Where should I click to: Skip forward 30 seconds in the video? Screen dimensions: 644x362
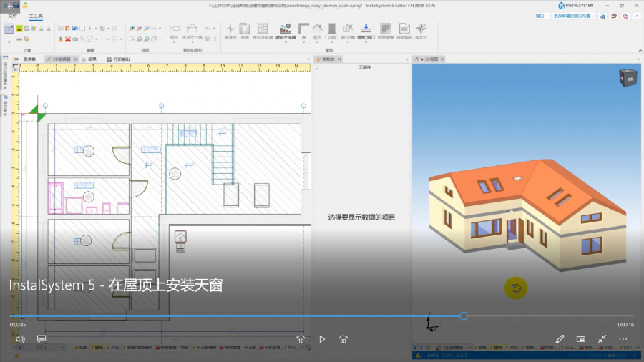click(x=343, y=338)
